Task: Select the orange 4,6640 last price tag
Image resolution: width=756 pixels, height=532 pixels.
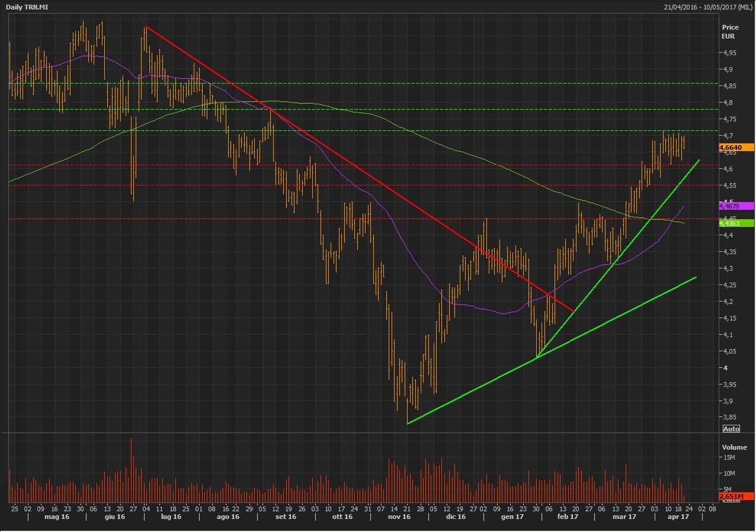Action: point(736,147)
